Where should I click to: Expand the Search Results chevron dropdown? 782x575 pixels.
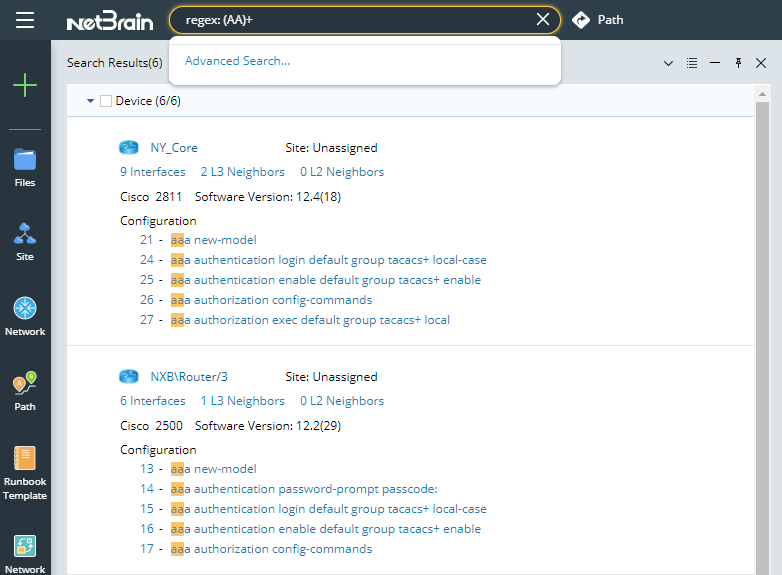point(668,63)
